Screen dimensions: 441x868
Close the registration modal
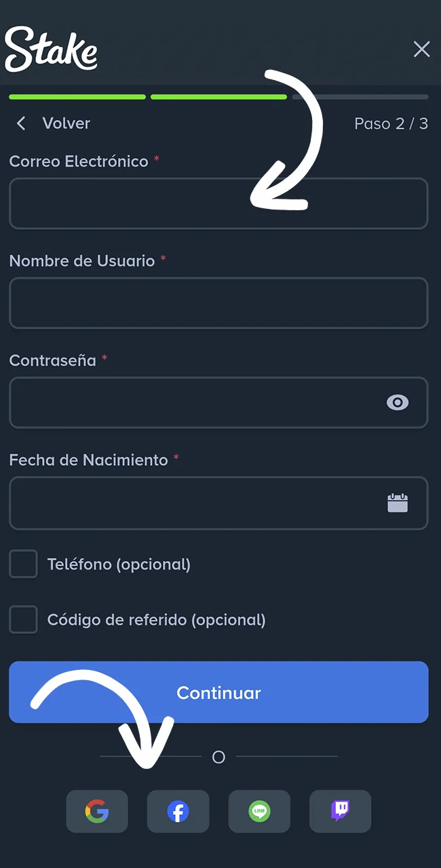tap(421, 49)
